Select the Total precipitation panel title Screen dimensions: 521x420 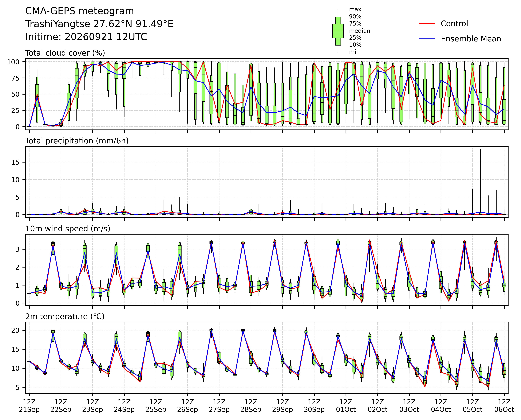click(77, 141)
